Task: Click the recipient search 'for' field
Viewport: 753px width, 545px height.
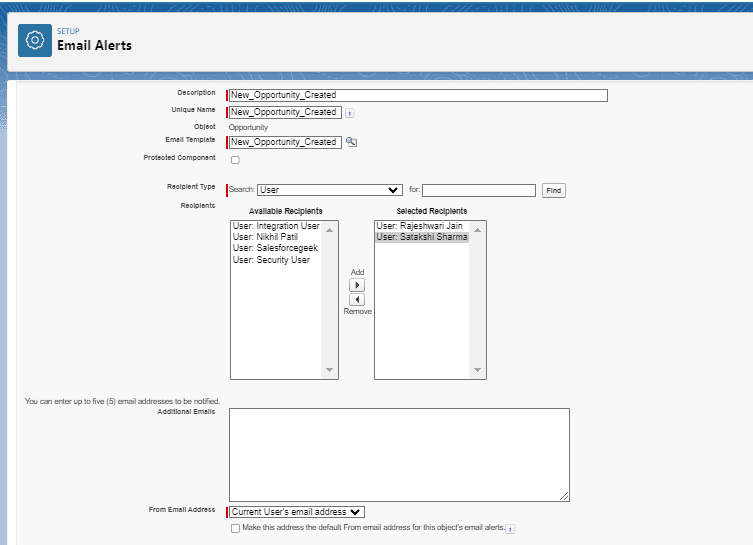Action: click(x=479, y=190)
